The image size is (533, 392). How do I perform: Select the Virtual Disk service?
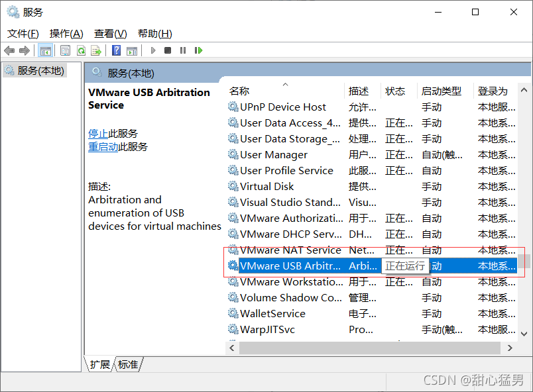[x=372, y=186]
